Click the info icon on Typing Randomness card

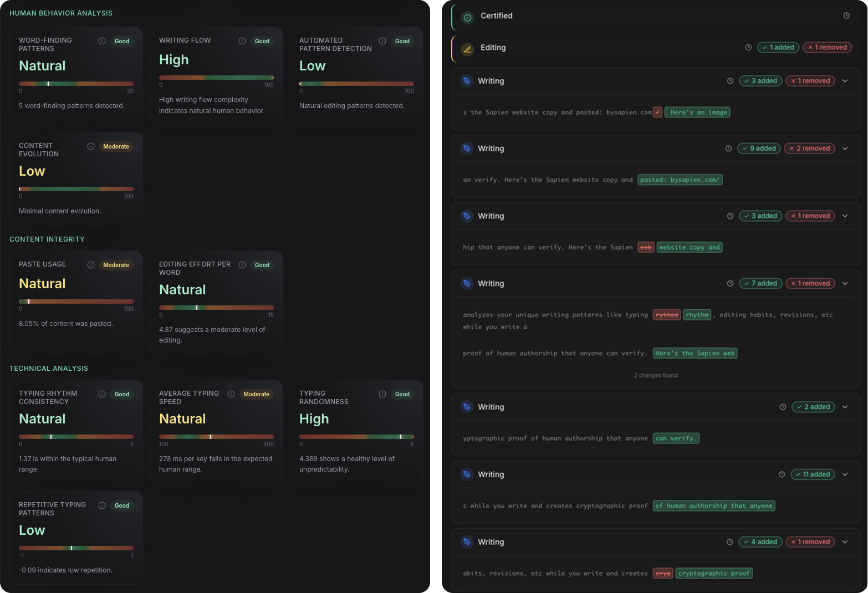(382, 394)
